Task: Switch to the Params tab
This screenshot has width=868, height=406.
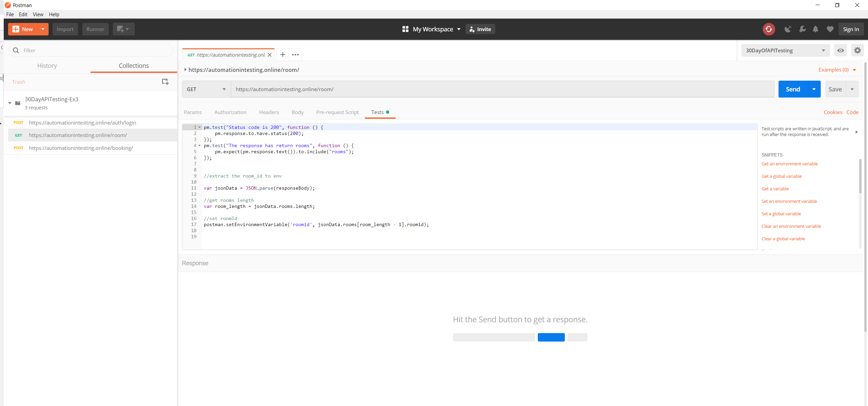Action: (193, 112)
